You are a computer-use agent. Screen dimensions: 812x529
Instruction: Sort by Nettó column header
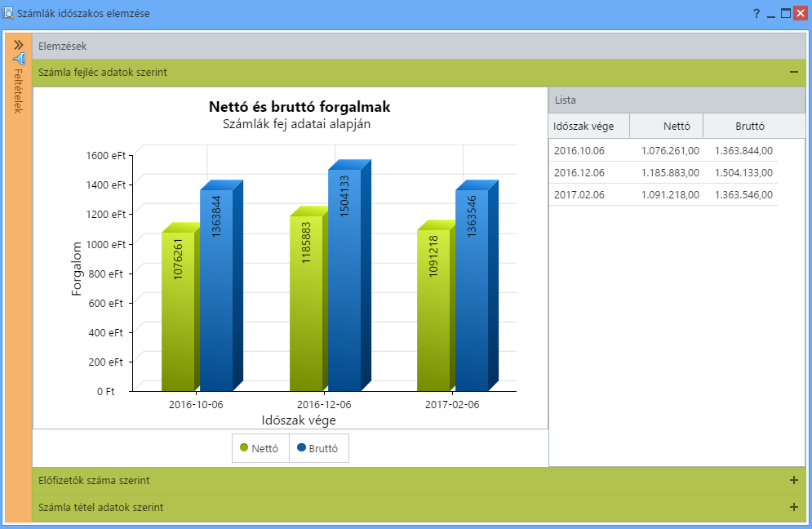tap(666, 126)
